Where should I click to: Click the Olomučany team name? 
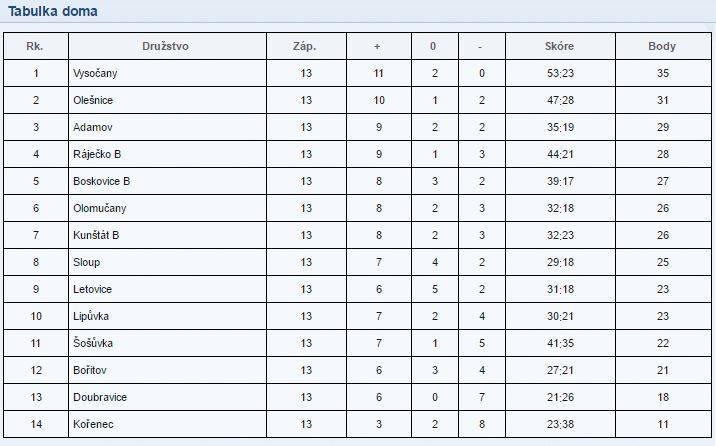click(x=100, y=209)
